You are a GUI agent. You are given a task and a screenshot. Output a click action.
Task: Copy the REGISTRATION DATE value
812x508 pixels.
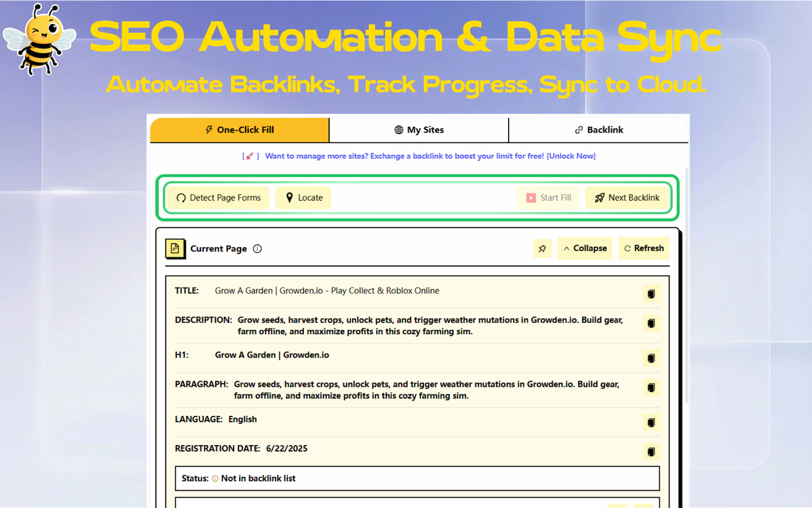(x=651, y=451)
